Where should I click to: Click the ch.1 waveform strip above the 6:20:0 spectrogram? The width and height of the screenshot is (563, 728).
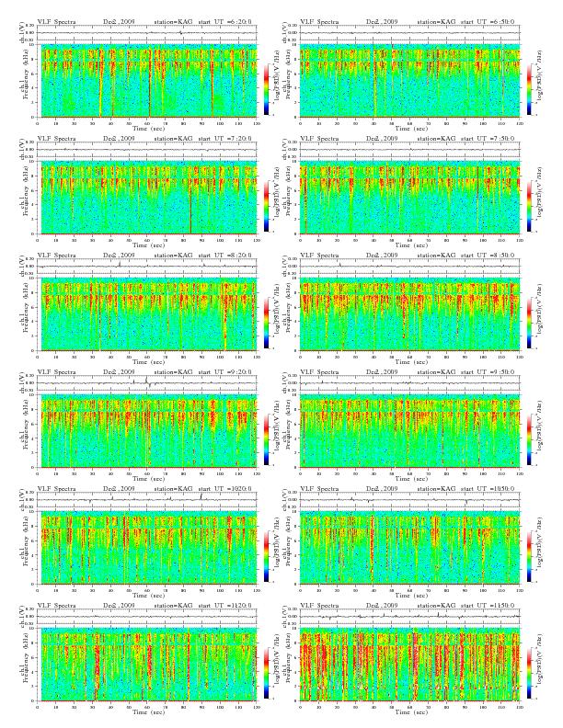pos(147,32)
